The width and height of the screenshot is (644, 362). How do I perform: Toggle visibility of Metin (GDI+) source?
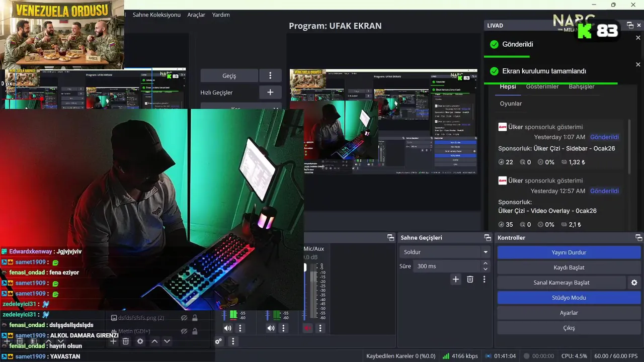184,331
